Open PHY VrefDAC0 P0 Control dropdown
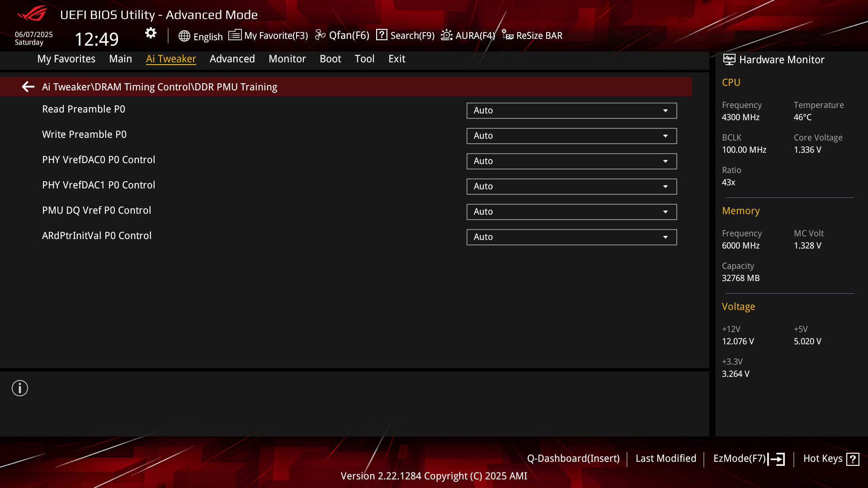Viewport: 868px width, 488px height. coord(571,161)
